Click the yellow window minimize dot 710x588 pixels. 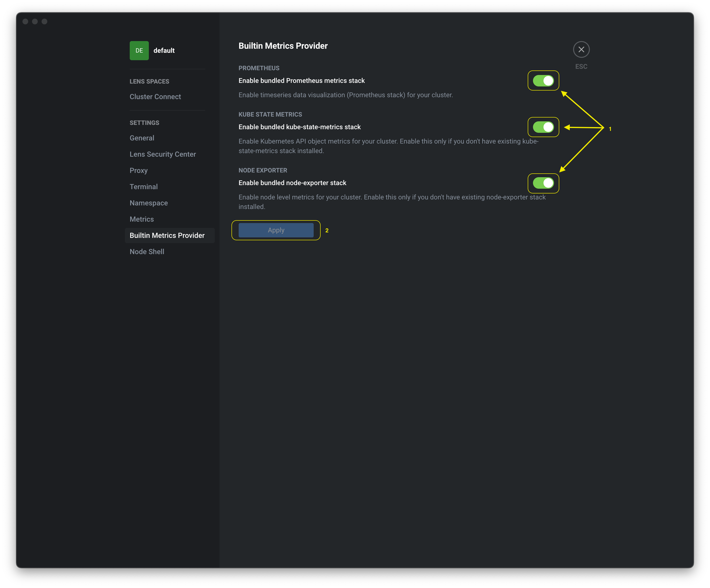tap(35, 22)
